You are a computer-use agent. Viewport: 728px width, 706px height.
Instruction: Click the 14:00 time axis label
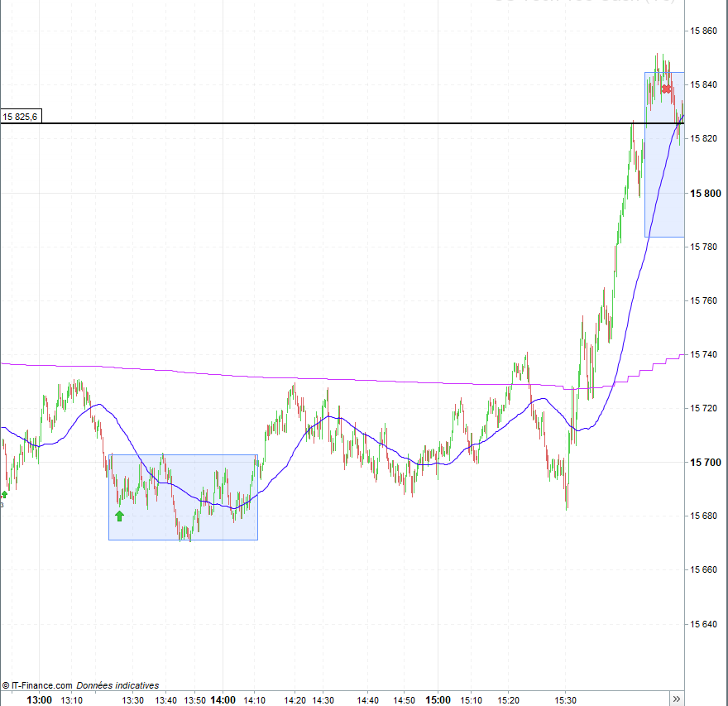coord(223,700)
